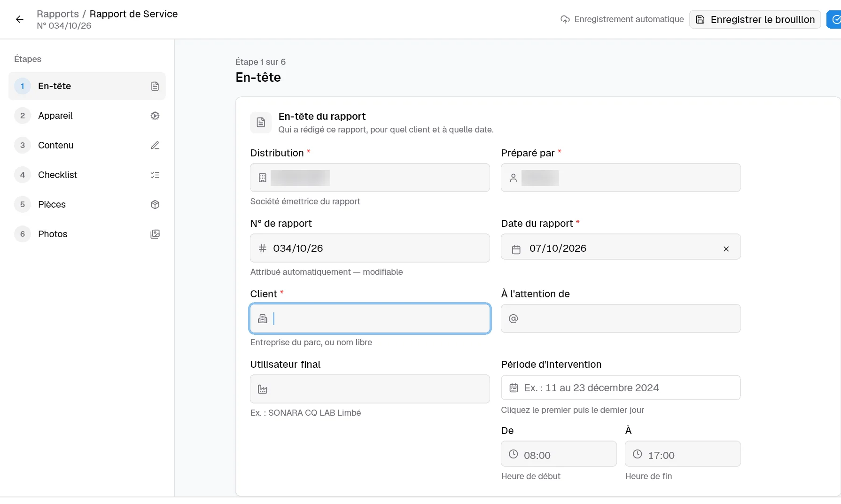The width and height of the screenshot is (841, 504).
Task: Click the À l'attention de field
Action: coord(621,318)
